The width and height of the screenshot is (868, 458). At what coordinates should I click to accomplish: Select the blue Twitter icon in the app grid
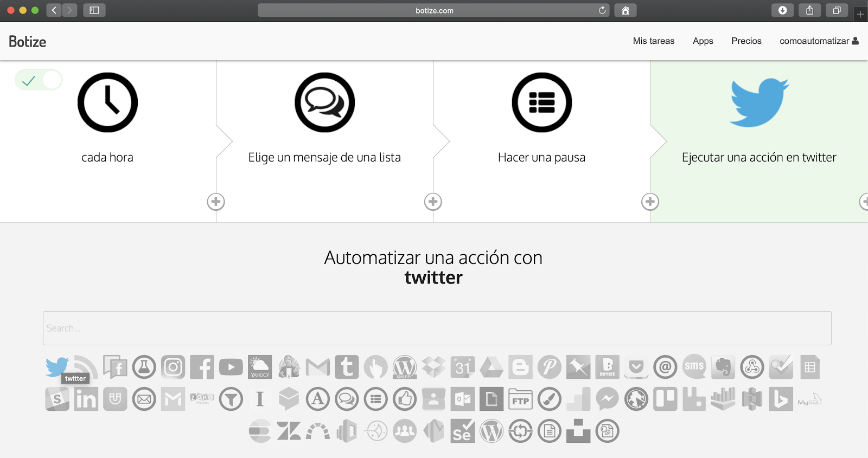click(57, 366)
